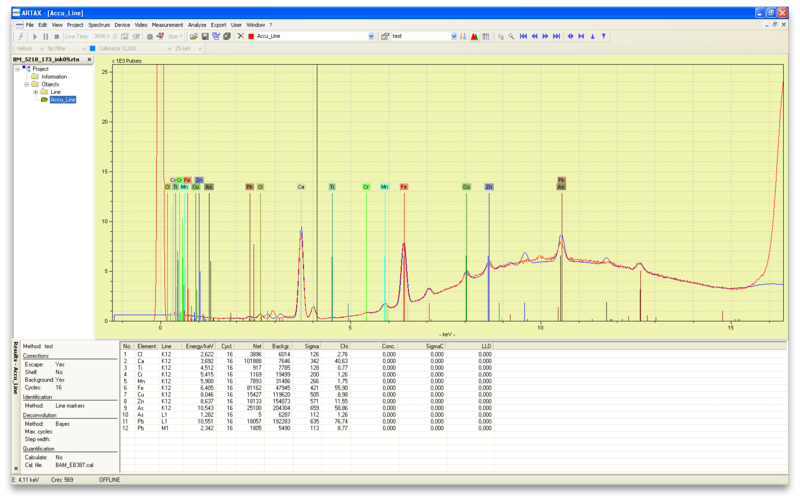Open the File menu

[30, 24]
